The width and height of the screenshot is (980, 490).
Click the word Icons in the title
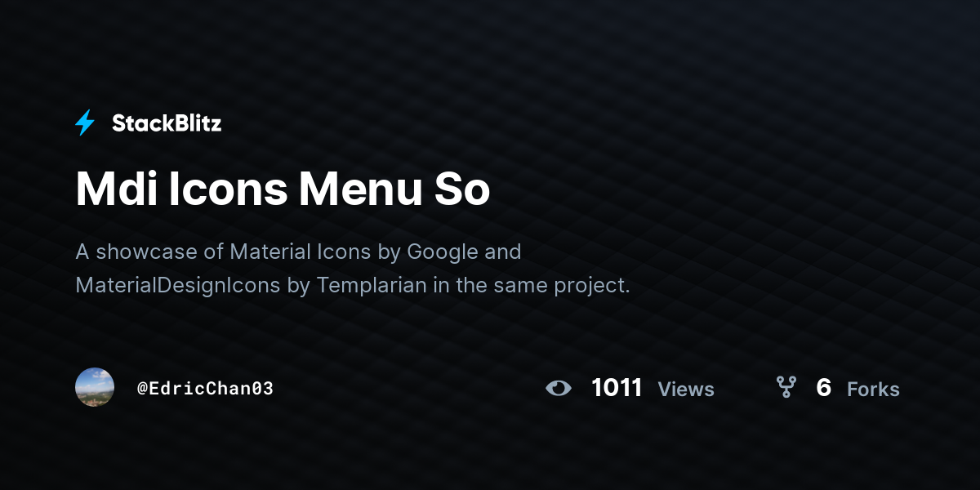click(x=228, y=189)
